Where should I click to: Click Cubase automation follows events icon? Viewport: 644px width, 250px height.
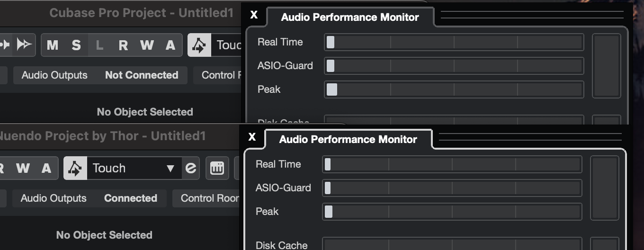[199, 45]
